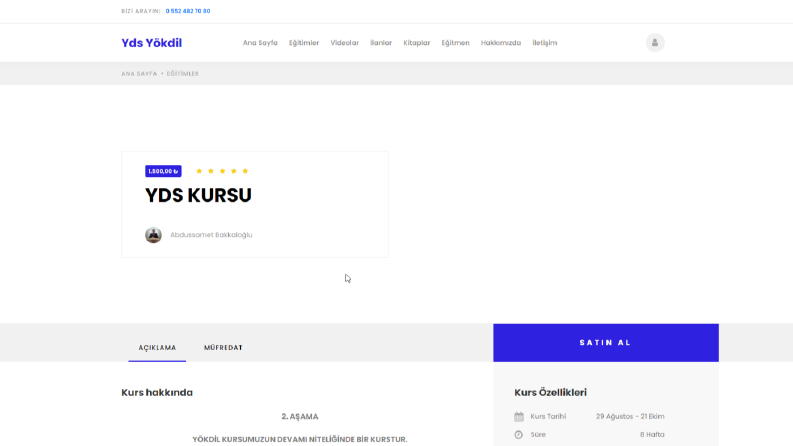The image size is (793, 446).
Task: Click the BİZİ ARAYIN label
Action: click(x=141, y=11)
